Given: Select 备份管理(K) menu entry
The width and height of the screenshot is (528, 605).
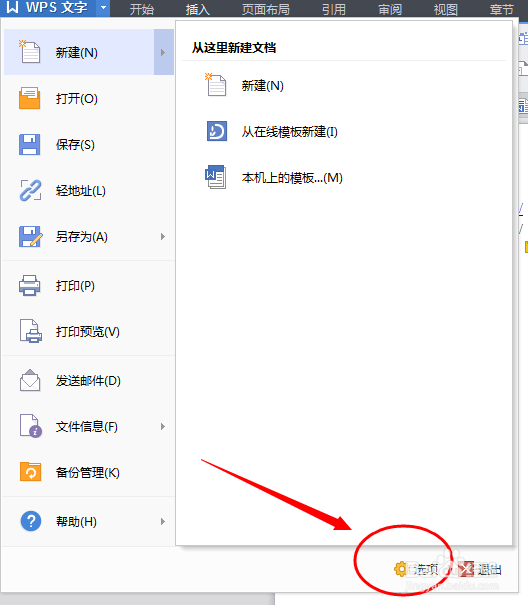Looking at the screenshot, I should [89, 472].
